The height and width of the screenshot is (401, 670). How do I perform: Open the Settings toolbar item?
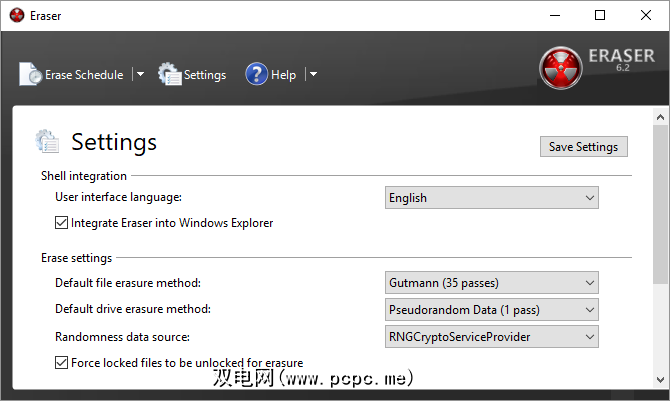(192, 75)
